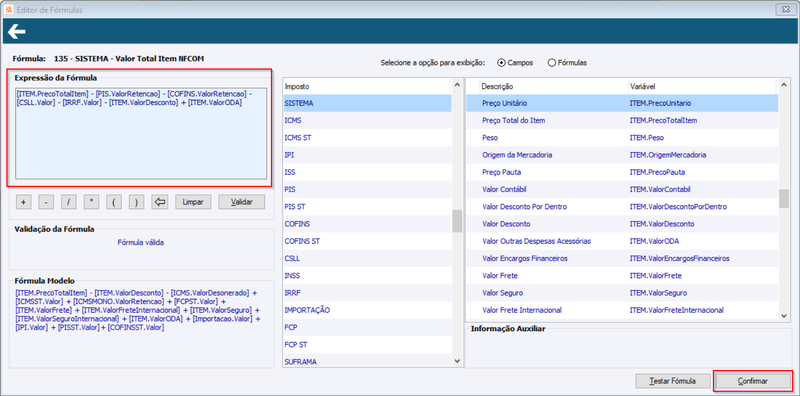Select the Origem da Mercadoria row
The height and width of the screenshot is (396, 800).
tap(622, 155)
